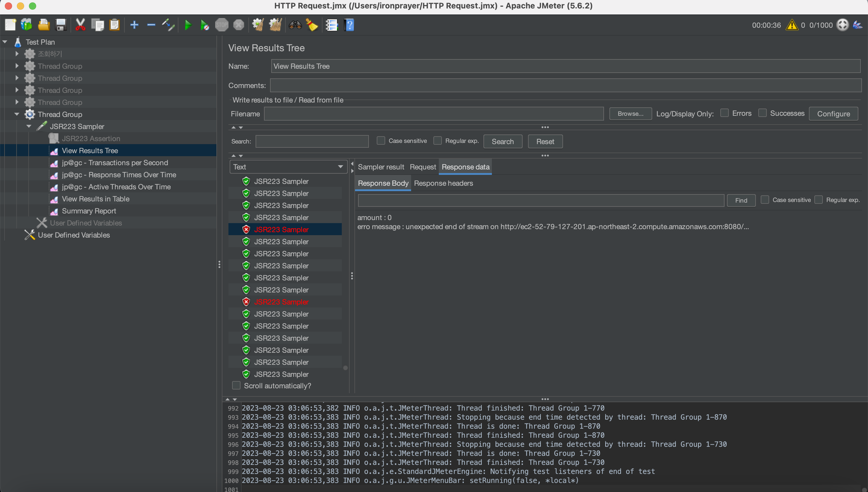
Task: Click the Filename input field
Action: click(x=433, y=114)
